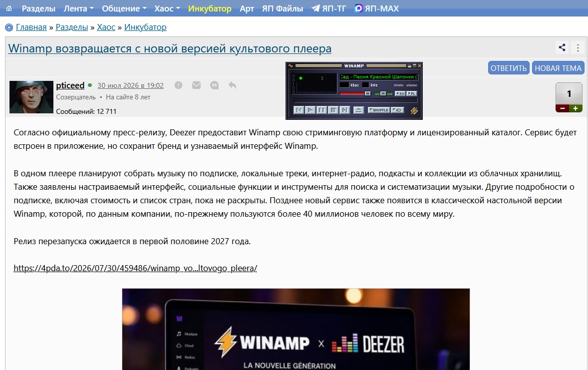Open ЯП Файлы in the navbar
Image resolution: width=588 pixels, height=370 pixels.
(283, 8)
